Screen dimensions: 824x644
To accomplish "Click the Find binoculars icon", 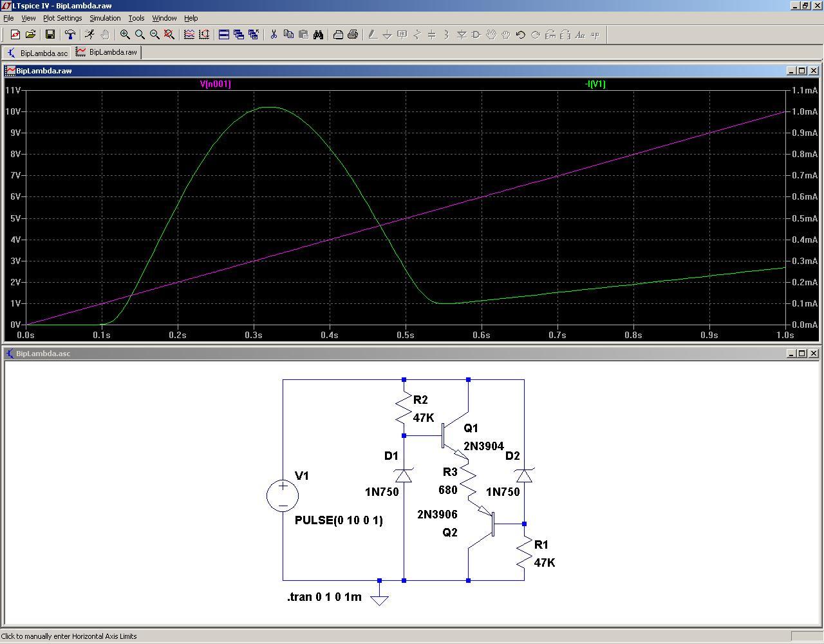I will point(318,35).
